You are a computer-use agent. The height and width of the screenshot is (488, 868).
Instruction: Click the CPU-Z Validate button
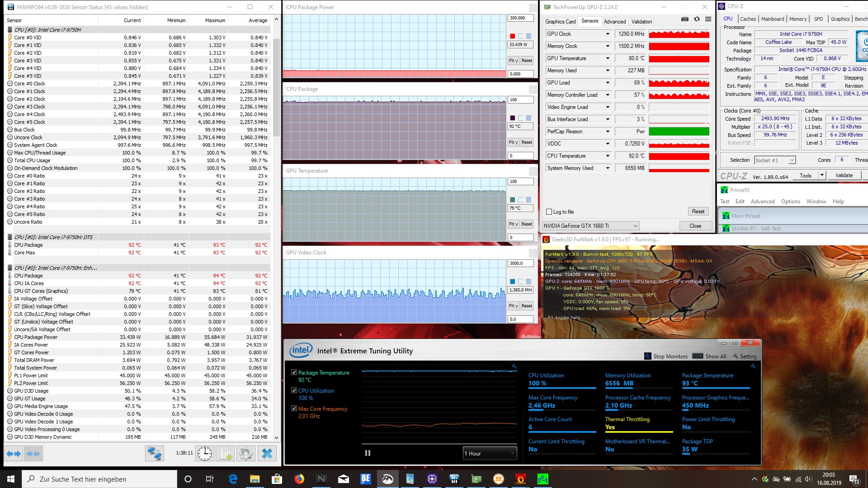point(844,175)
